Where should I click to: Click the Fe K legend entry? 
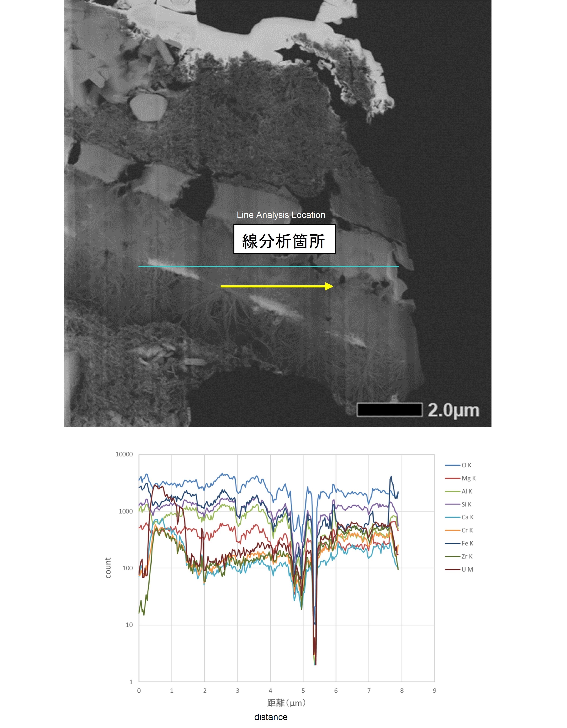(459, 543)
